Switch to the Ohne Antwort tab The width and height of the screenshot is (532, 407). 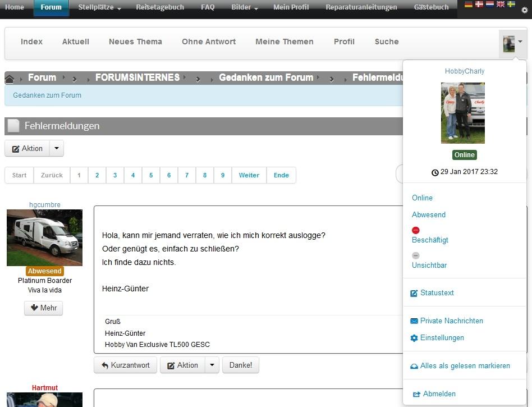point(209,42)
